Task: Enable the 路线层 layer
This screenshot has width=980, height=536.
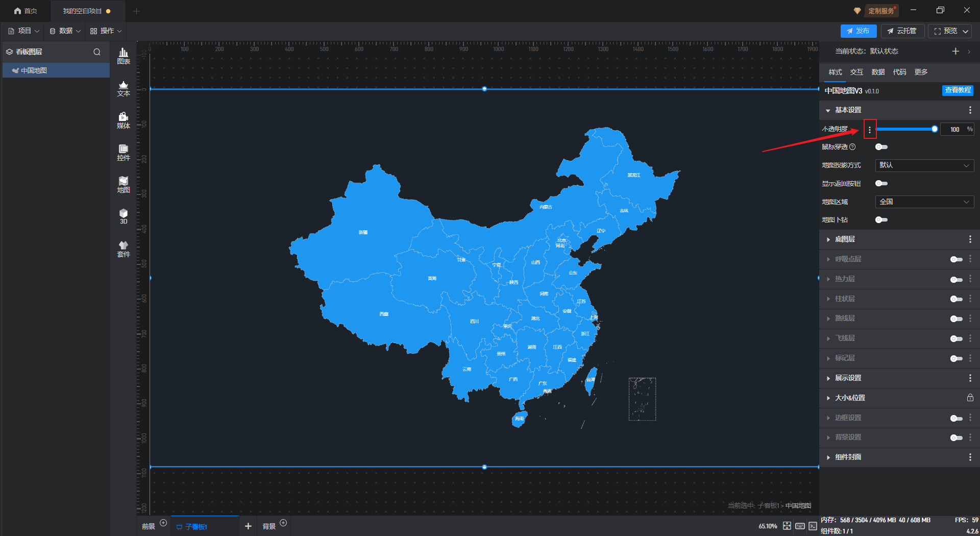Action: 957,319
